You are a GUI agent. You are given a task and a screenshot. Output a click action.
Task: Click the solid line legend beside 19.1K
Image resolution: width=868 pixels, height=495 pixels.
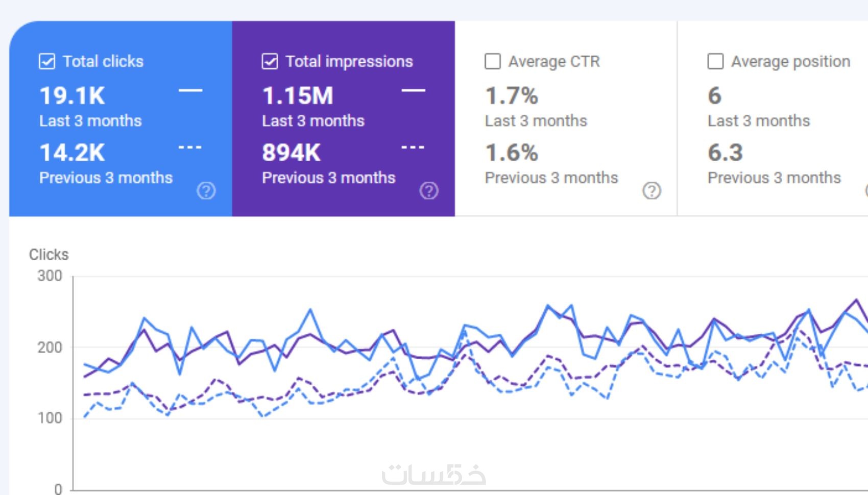tap(190, 91)
